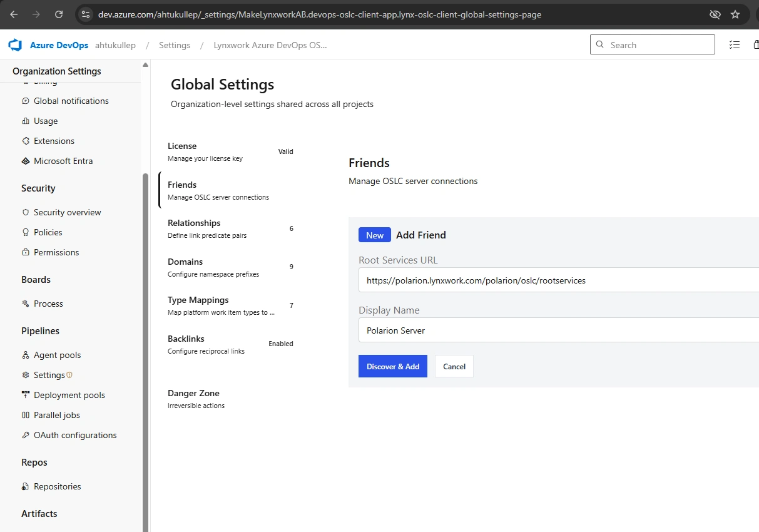Screen dimensions: 759x532
Task: Go back with browser back arrow
Action: [x=14, y=14]
